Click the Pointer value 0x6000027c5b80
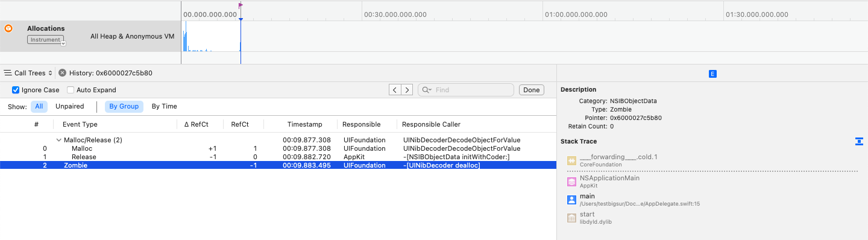Screen dimensions: 868x240 point(636,118)
